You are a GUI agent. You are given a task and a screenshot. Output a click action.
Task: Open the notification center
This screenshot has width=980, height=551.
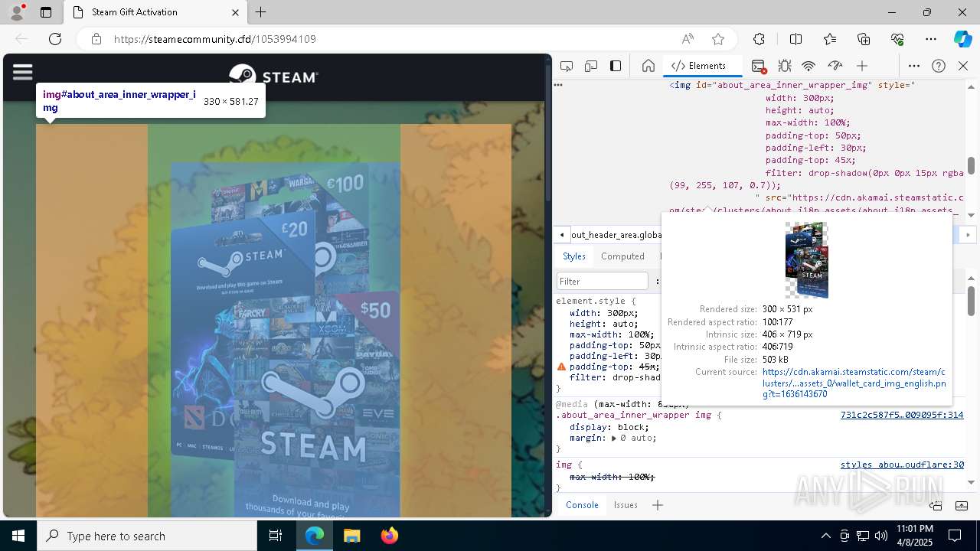tap(955, 536)
